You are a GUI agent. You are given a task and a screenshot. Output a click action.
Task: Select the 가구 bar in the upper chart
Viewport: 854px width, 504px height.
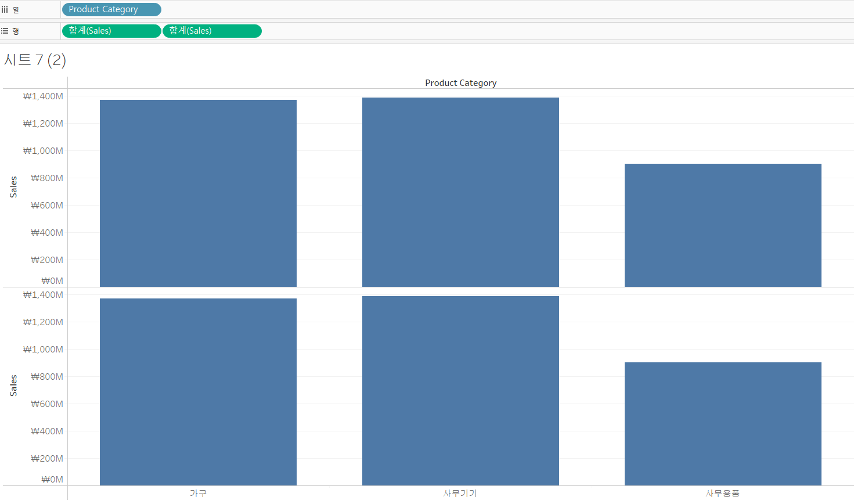198,193
